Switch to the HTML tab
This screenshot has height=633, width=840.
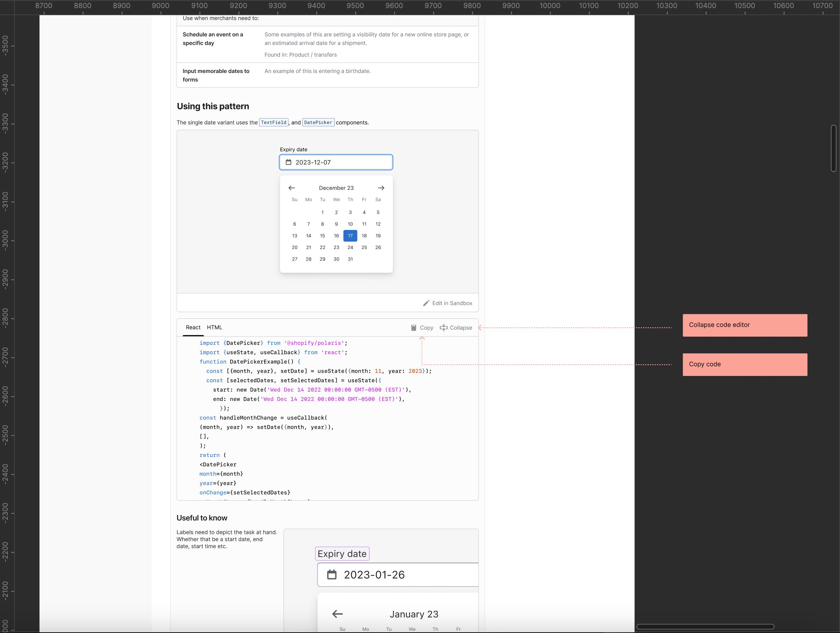[x=214, y=327]
